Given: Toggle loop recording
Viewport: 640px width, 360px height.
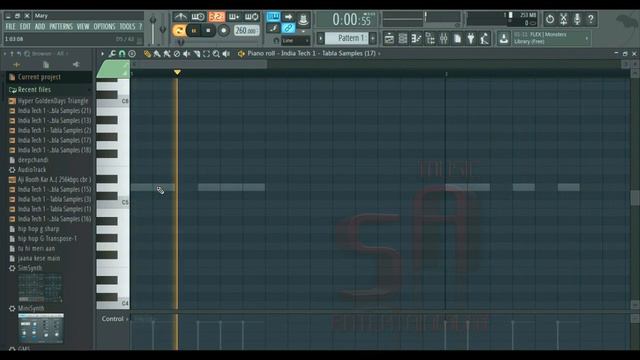Looking at the screenshot, I should [251, 17].
